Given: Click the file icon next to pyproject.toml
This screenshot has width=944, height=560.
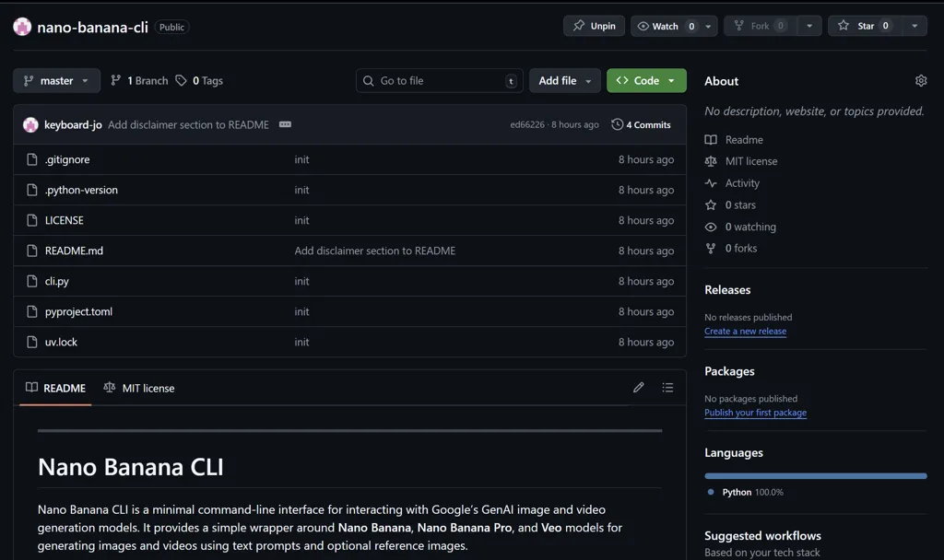Looking at the screenshot, I should [x=32, y=311].
